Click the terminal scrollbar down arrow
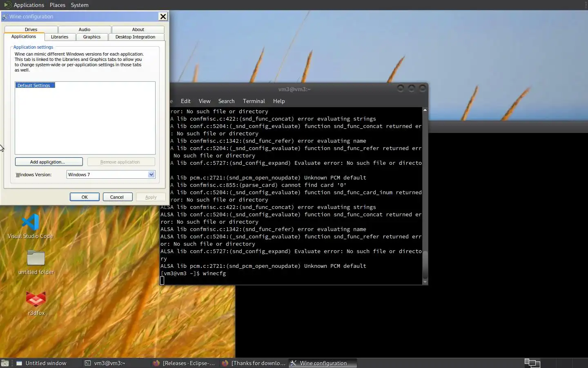This screenshot has height=368, width=588. 425,282
